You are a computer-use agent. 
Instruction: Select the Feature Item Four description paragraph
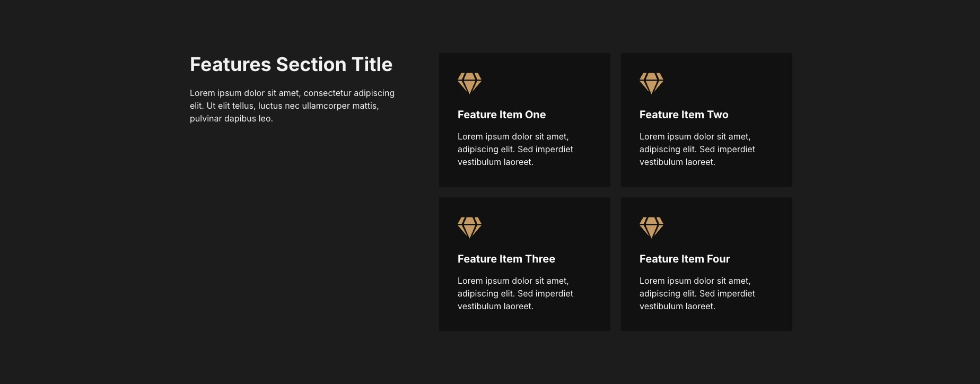click(697, 293)
